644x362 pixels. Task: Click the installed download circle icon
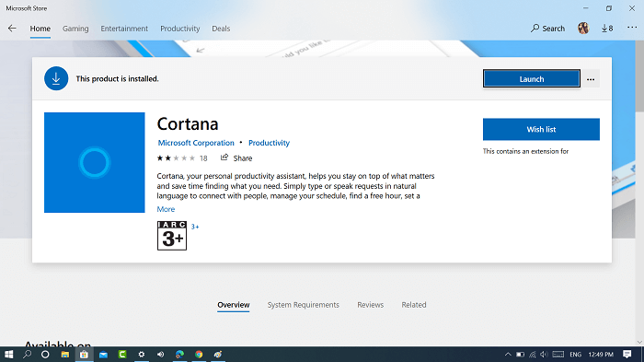[56, 78]
